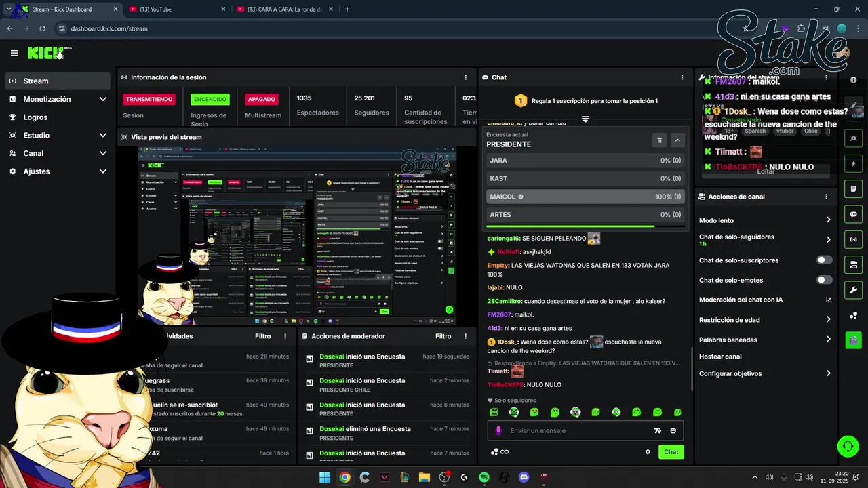
Task: Click the three-dots cluster icon in right sidebar
Action: click(853, 315)
